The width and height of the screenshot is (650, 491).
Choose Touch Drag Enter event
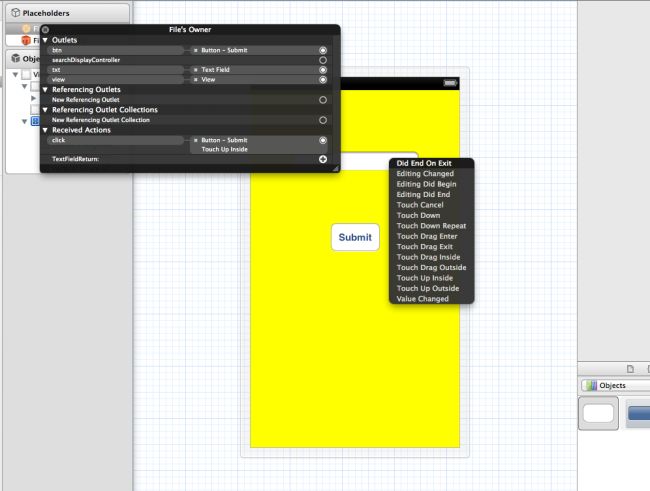click(432, 236)
